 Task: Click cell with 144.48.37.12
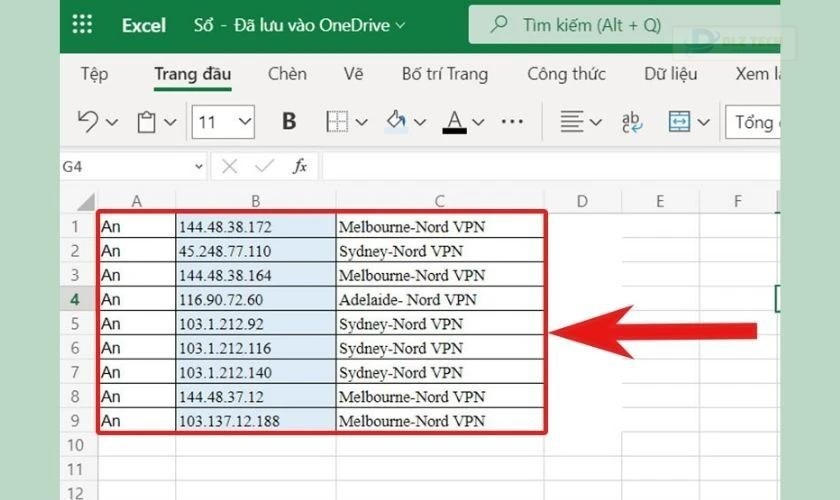coord(256,396)
